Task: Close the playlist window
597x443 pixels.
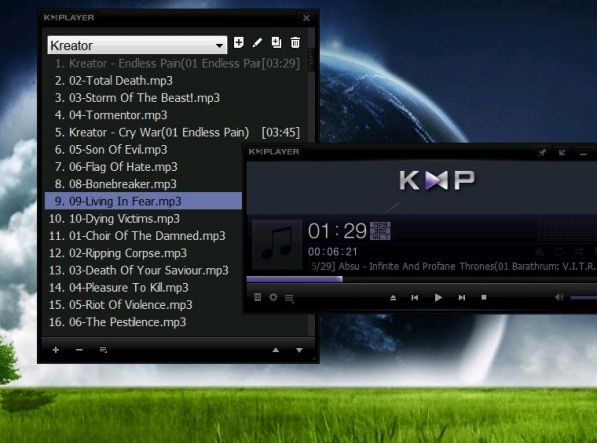Action: (306, 18)
